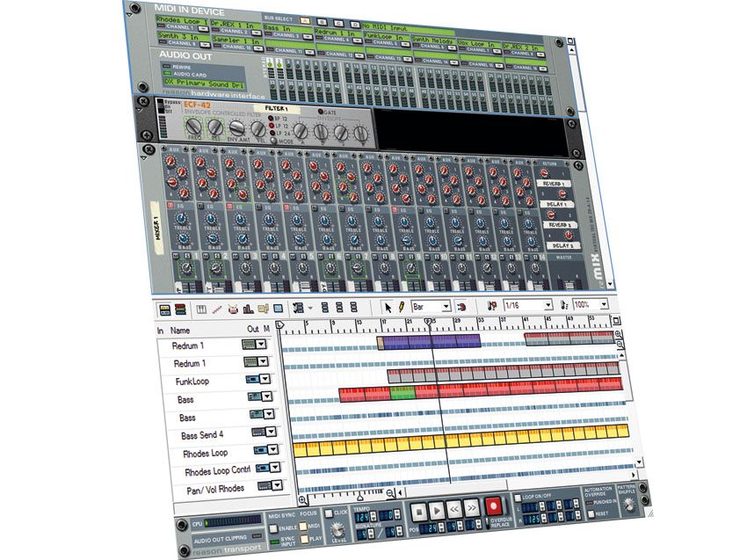Click the Rewind transport button
747x560 pixels.
454,509
